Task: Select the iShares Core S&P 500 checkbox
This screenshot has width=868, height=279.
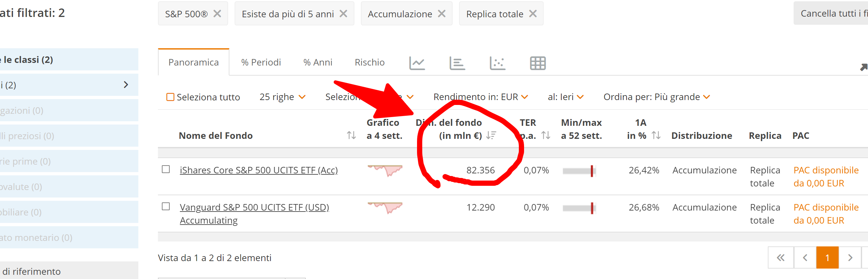Action: pos(165,169)
